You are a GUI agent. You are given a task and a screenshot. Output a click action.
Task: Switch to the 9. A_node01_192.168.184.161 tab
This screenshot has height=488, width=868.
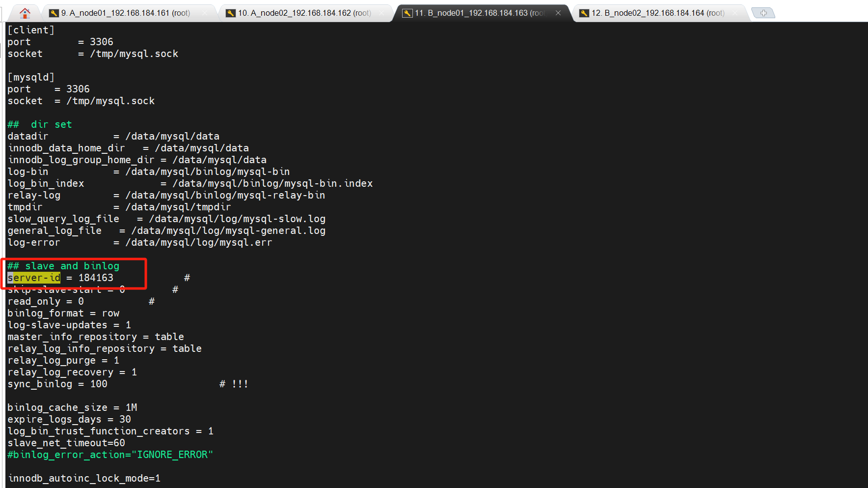pos(126,13)
